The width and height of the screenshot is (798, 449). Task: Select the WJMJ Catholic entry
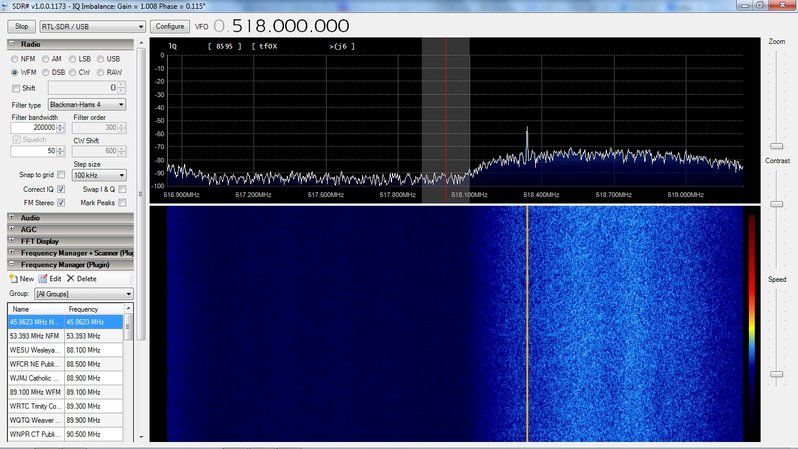click(x=65, y=378)
